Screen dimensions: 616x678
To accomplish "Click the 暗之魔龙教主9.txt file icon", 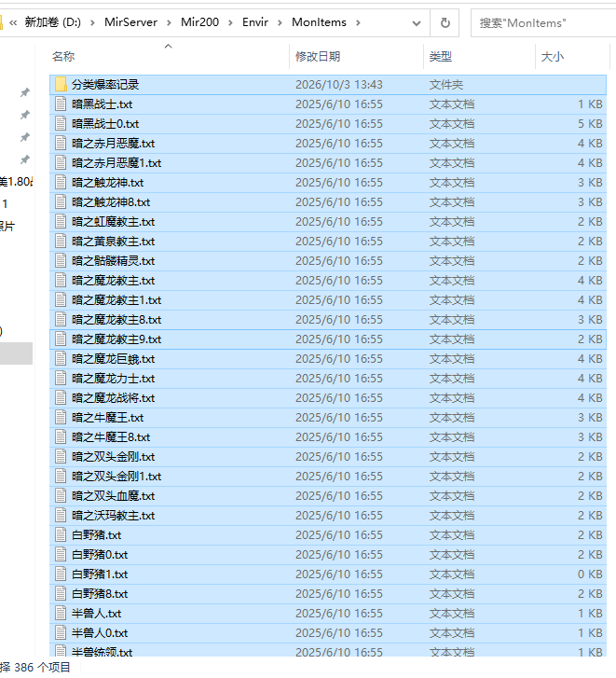I will (x=61, y=339).
